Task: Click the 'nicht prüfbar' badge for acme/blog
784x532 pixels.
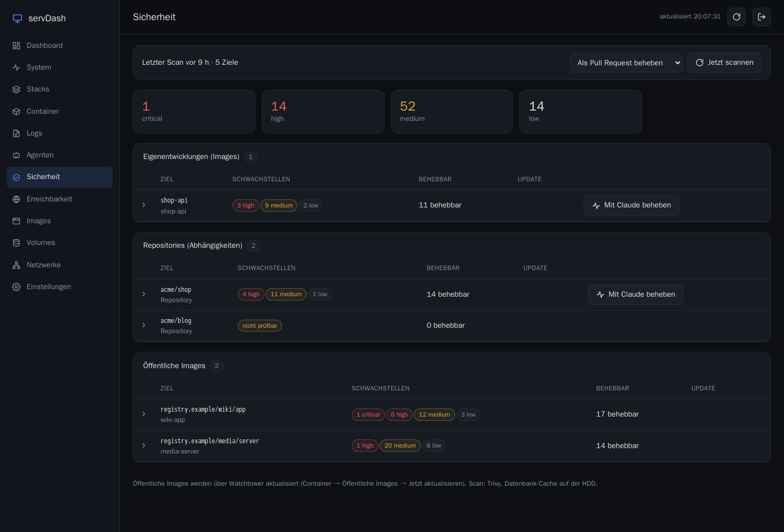Action: 260,326
